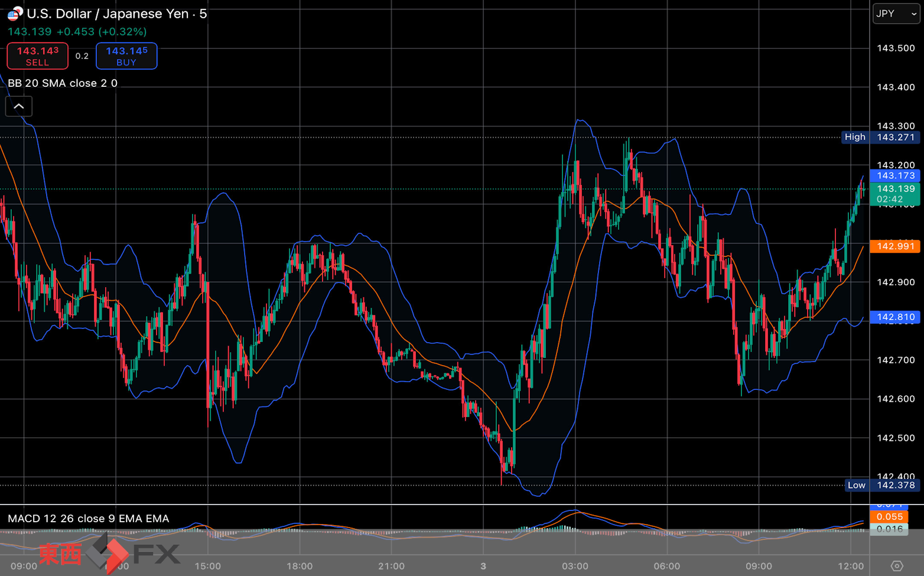924x576 pixels.
Task: Select the MACD 12 26 close indicator label
Action: tap(89, 519)
